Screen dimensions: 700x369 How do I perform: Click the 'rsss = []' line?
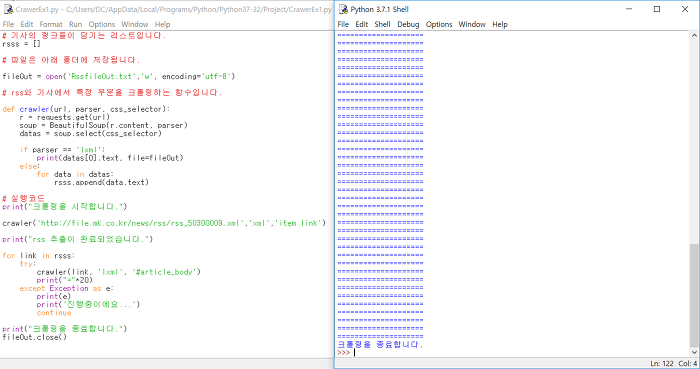pyautogui.click(x=21, y=44)
